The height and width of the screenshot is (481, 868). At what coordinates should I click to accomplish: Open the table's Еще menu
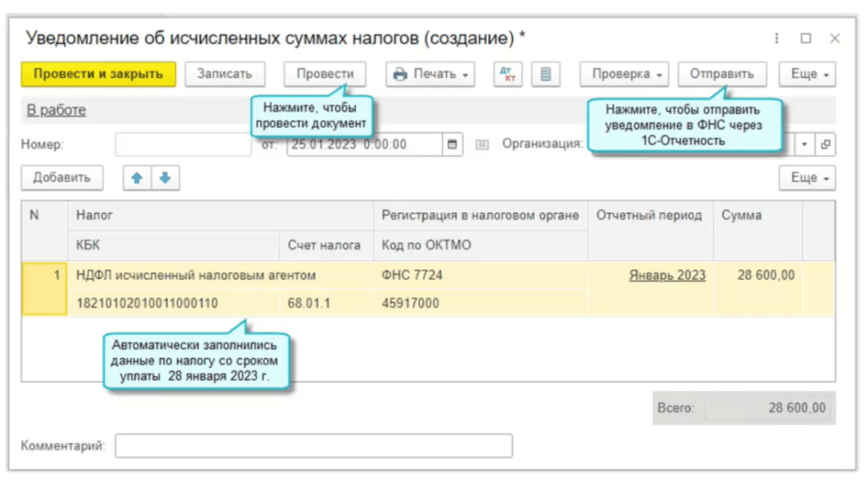[808, 178]
